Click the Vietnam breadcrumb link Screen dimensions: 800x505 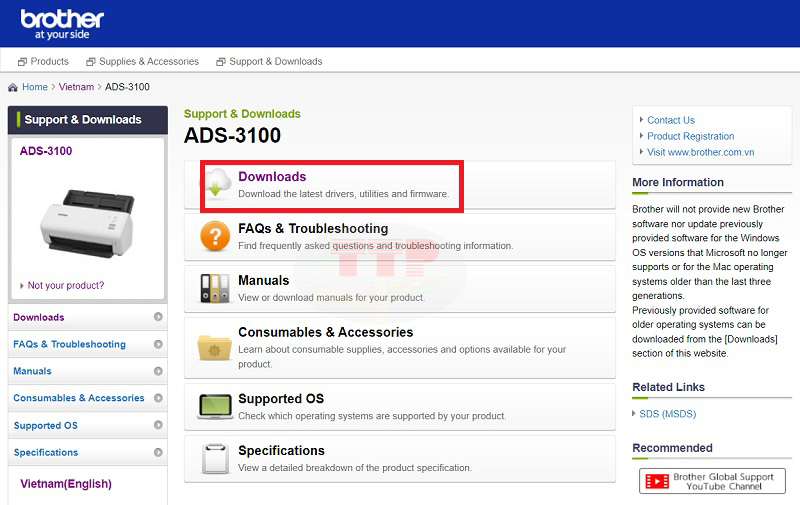coord(76,87)
